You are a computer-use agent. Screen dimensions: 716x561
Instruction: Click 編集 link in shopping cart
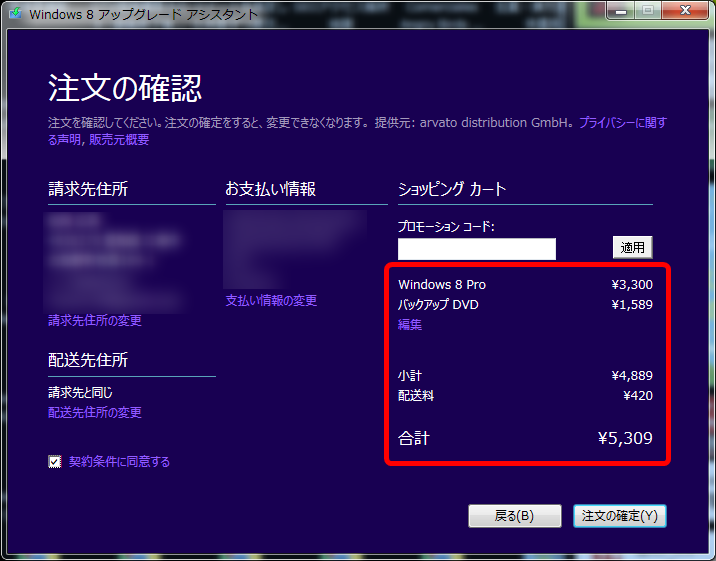pos(410,325)
